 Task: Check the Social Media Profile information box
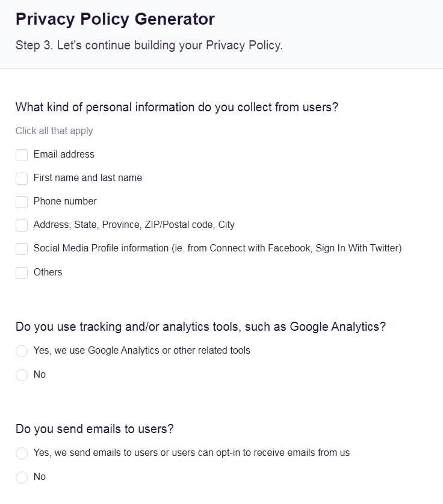(x=22, y=249)
